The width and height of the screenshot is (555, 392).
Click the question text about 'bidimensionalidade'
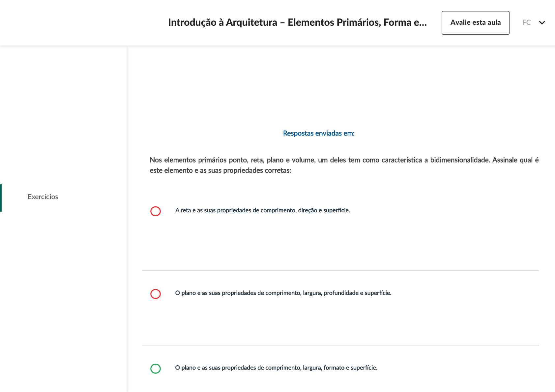(x=344, y=160)
